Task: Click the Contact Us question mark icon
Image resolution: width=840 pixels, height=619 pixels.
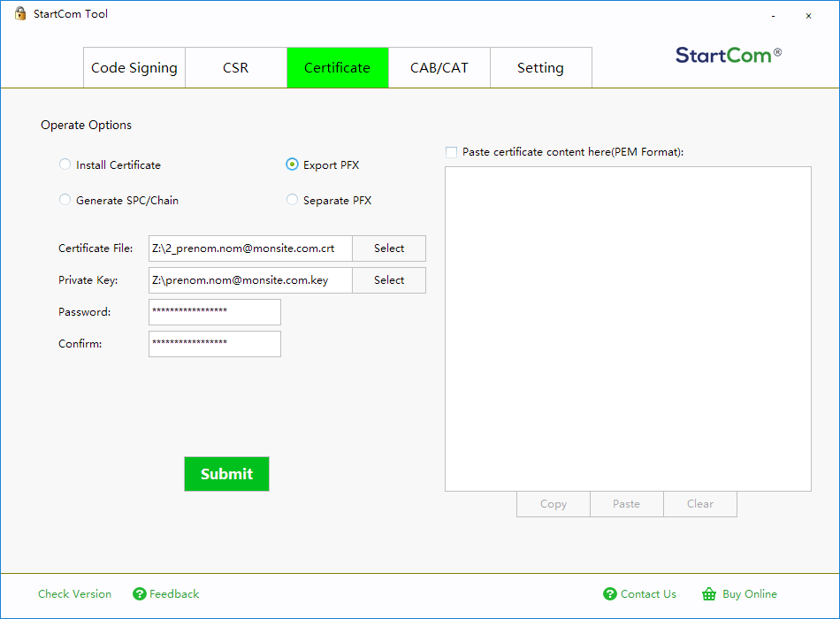Action: click(x=609, y=594)
